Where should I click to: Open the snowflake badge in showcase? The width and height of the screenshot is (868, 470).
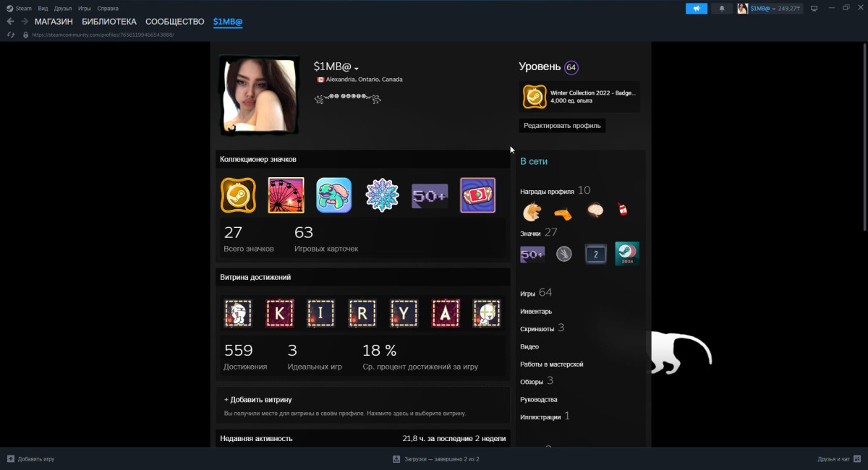point(382,195)
